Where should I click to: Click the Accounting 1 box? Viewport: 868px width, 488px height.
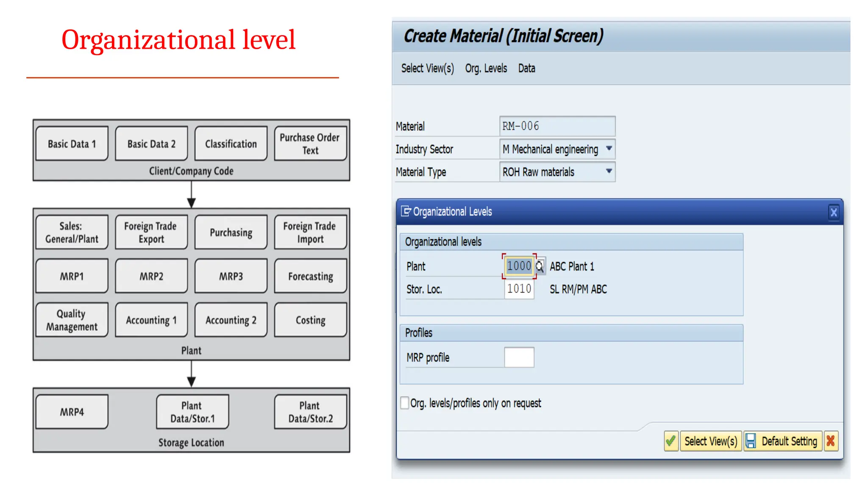(x=151, y=320)
